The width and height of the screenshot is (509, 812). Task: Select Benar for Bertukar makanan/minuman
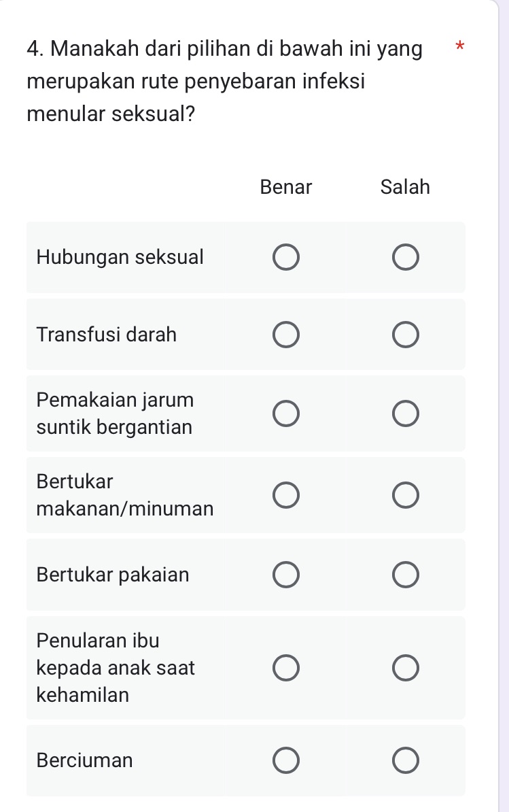285,495
